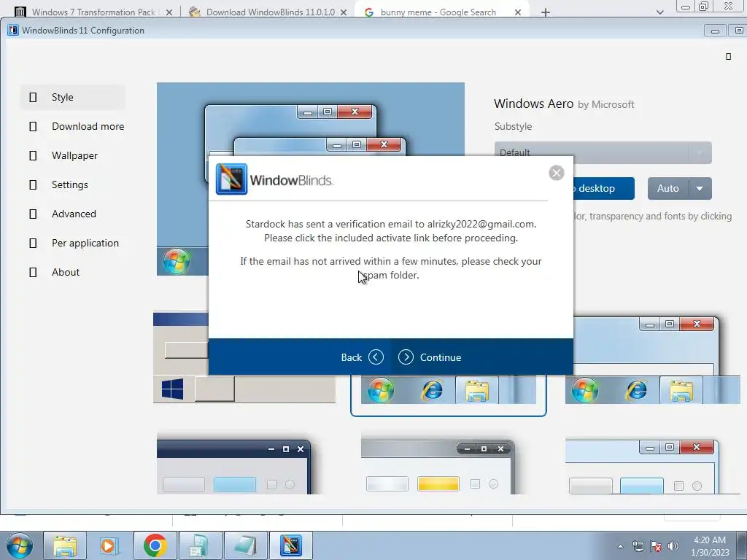The image size is (747, 560).
Task: Open the browser tab search chevron
Action: 659,12
